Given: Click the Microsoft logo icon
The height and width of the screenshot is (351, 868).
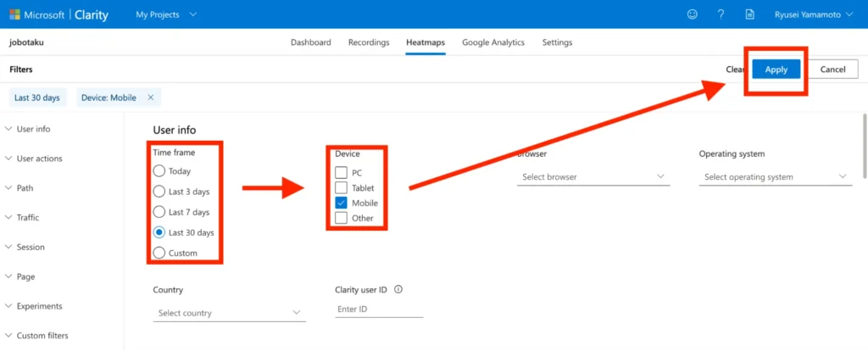Looking at the screenshot, I should tap(15, 14).
